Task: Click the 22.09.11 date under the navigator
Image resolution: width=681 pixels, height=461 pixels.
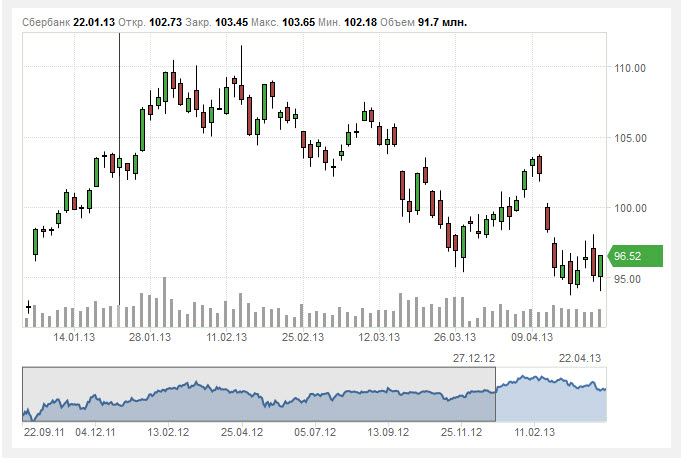Action: 43,433
